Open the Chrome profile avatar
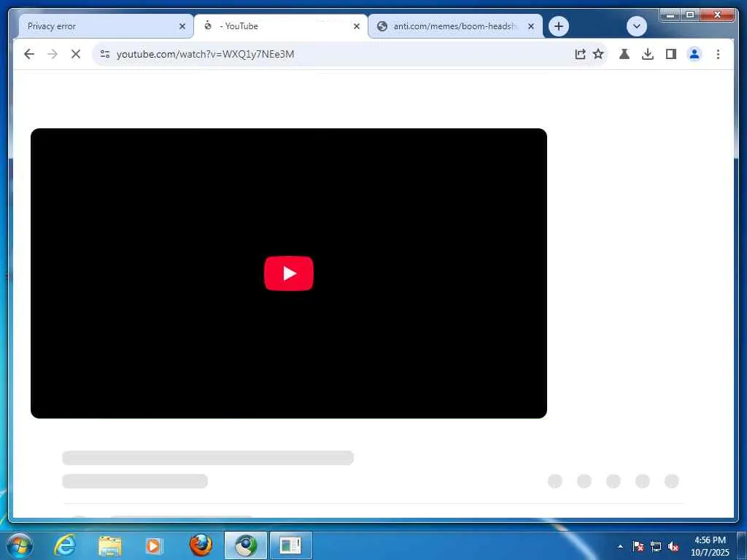 tap(694, 54)
